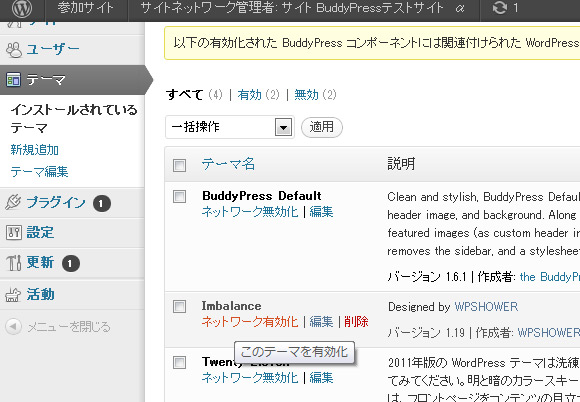
Task: Click the BuddyPress Default theme name
Action: coord(262,196)
